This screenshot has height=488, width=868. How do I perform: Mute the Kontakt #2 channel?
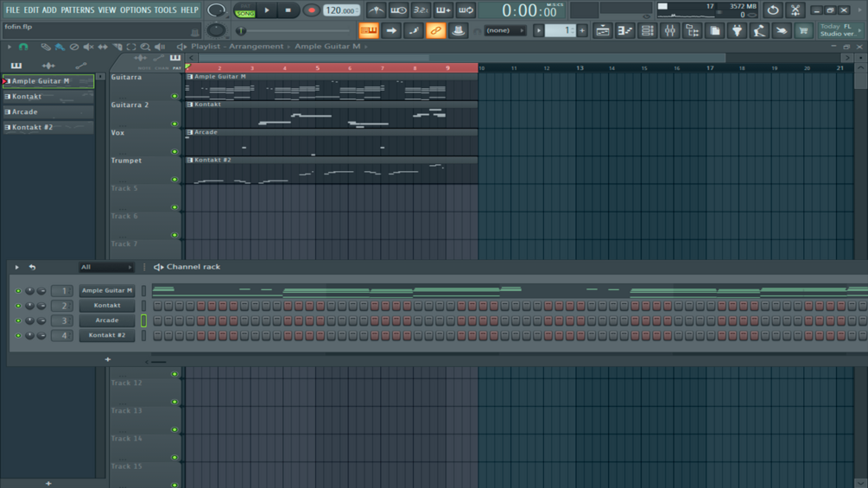(x=18, y=335)
